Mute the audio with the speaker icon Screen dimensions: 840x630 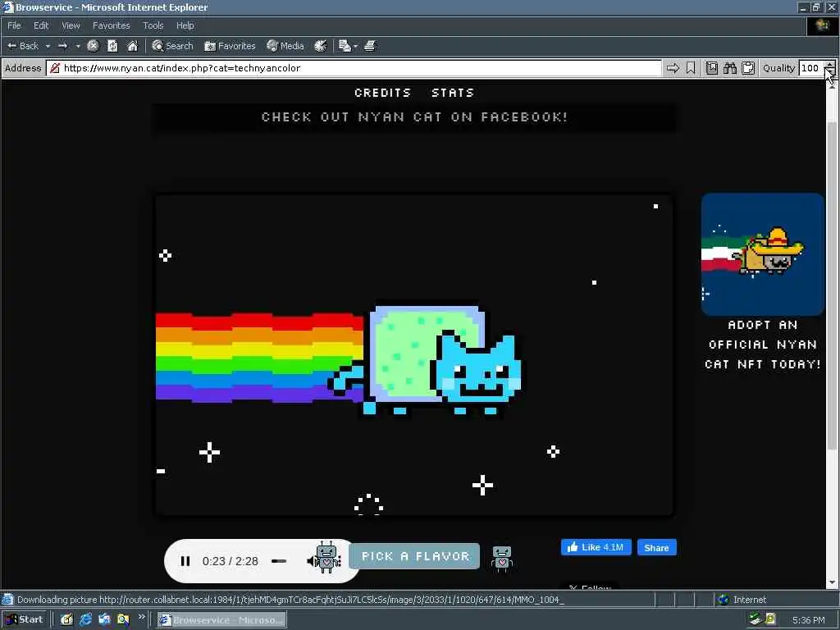(x=312, y=561)
